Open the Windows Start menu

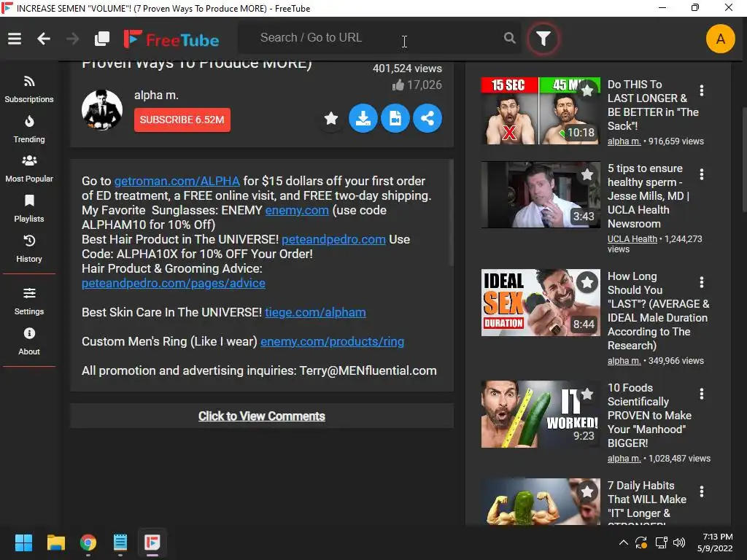[23, 542]
